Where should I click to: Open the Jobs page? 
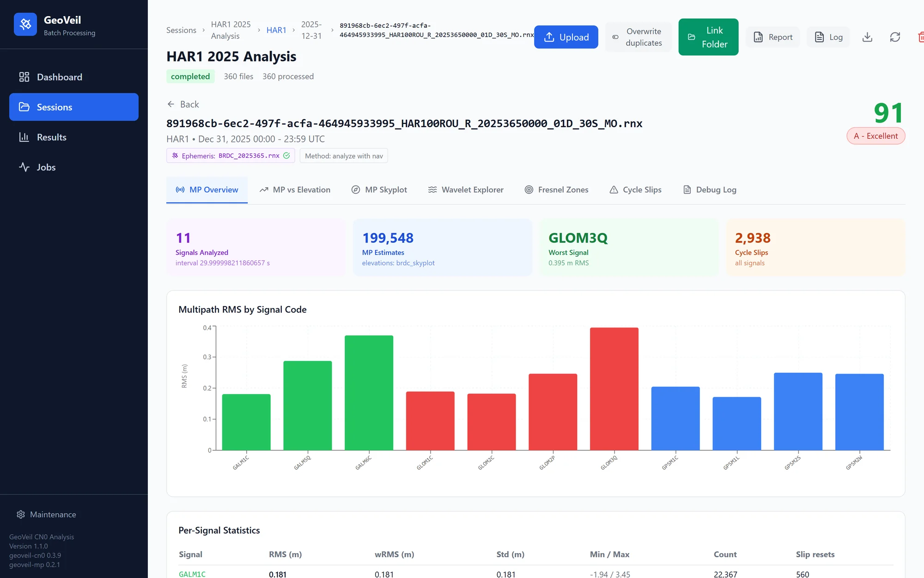point(74,167)
